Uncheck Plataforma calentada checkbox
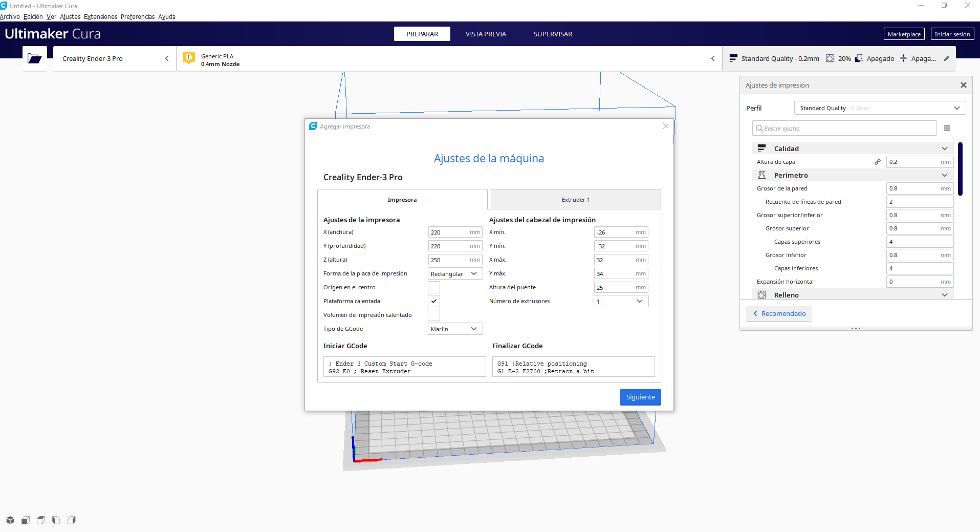The height and width of the screenshot is (532, 980). 434,301
